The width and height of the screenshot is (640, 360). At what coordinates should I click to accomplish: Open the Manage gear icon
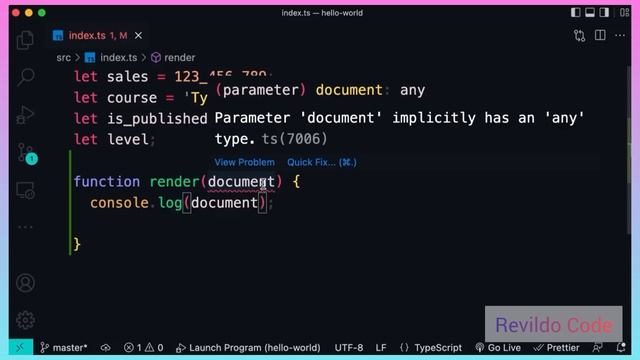point(25,320)
